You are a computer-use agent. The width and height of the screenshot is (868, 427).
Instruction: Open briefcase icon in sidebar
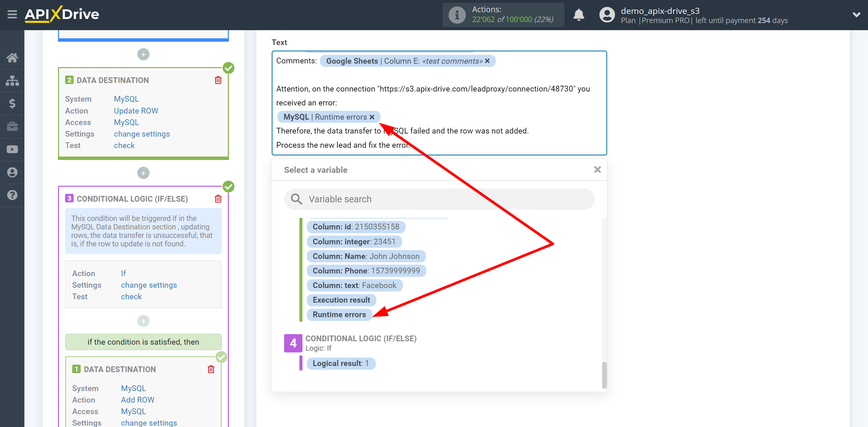[x=12, y=126]
